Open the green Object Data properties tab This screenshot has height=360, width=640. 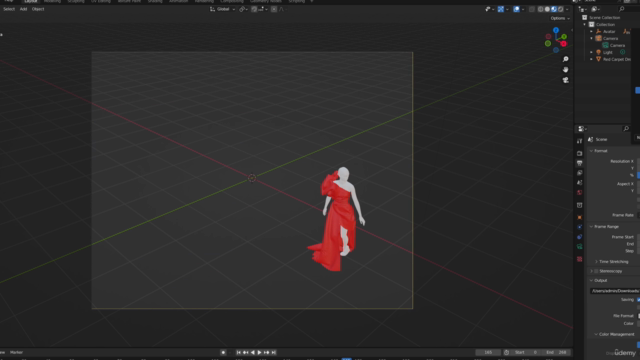(580, 247)
